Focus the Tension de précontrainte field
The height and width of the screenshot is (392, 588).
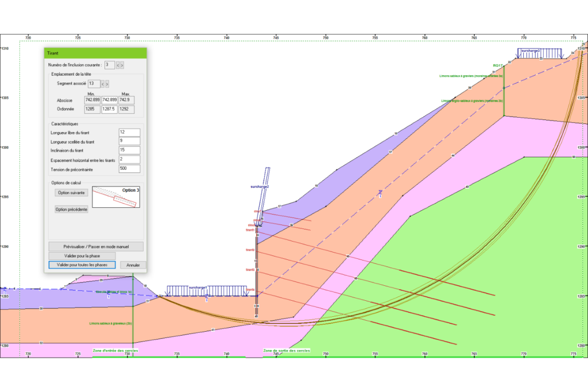(x=129, y=169)
